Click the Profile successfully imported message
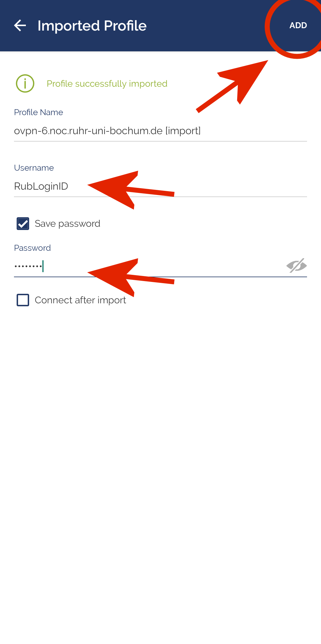The height and width of the screenshot is (644, 321). (x=107, y=84)
